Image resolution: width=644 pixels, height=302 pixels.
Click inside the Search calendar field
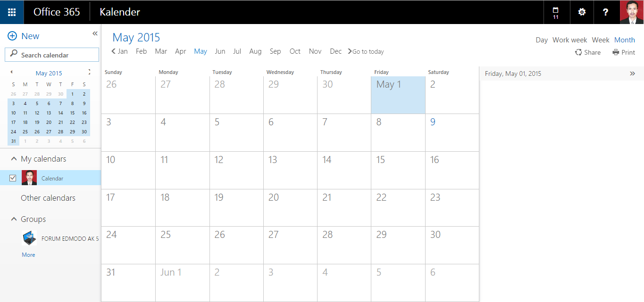coord(51,55)
